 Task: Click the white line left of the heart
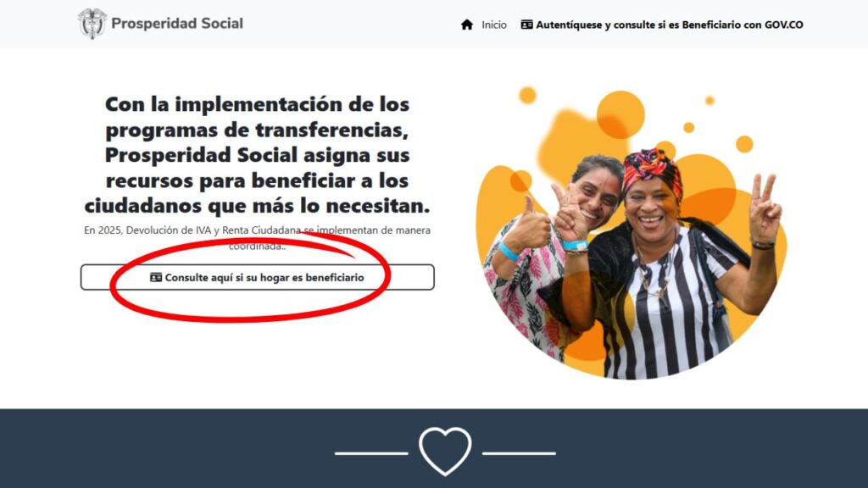371,453
